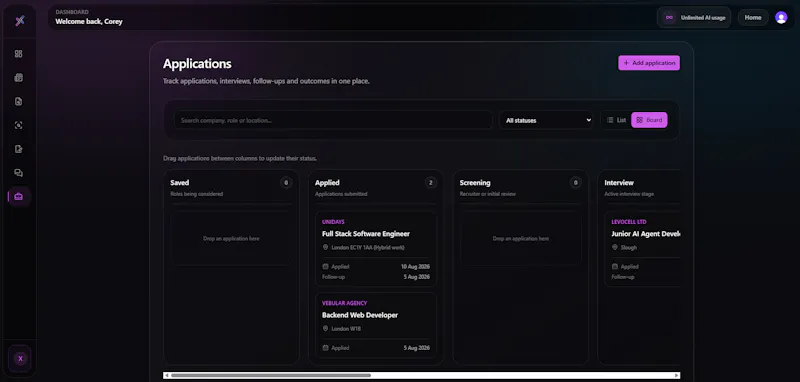The width and height of the screenshot is (800, 382).
Task: Open the edit note icon in sidebar
Action: (18, 149)
